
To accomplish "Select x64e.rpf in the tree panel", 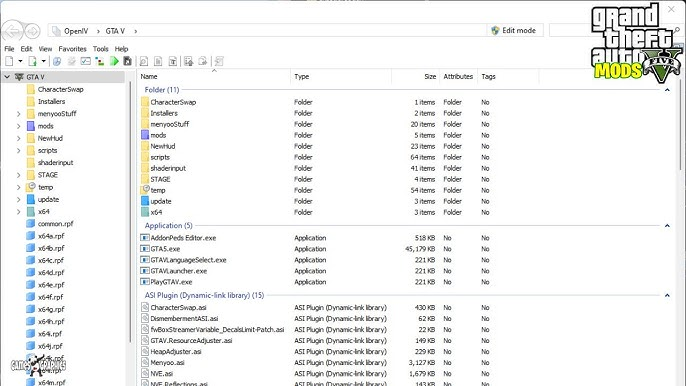I will coord(51,284).
